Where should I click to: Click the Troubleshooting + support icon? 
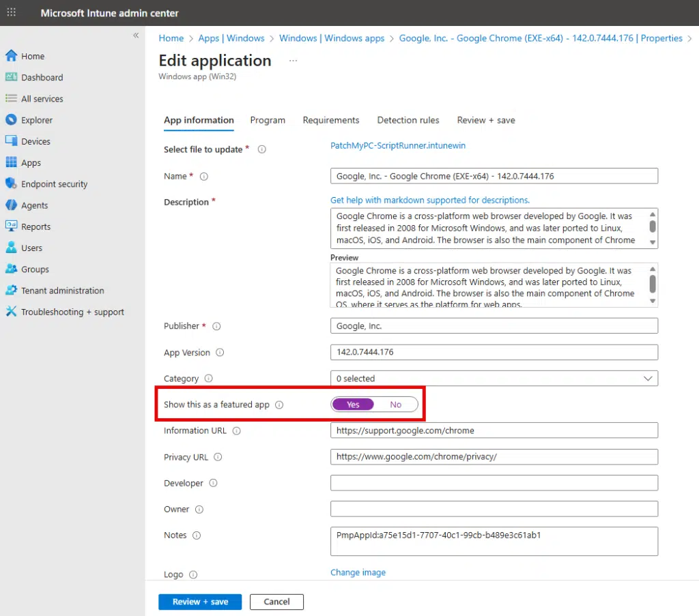(x=11, y=312)
